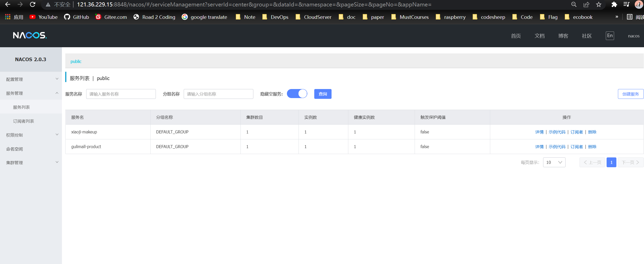
Task: Open page size dropdown showing 10
Action: click(x=554, y=162)
